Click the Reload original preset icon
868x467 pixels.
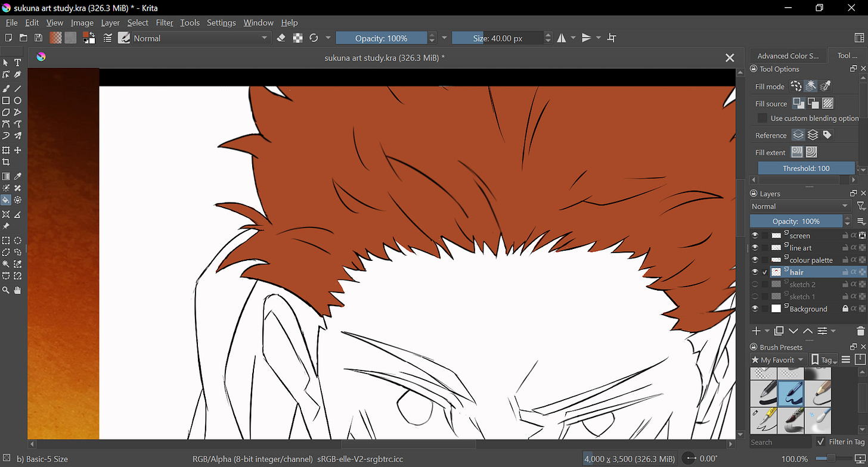[x=314, y=38]
